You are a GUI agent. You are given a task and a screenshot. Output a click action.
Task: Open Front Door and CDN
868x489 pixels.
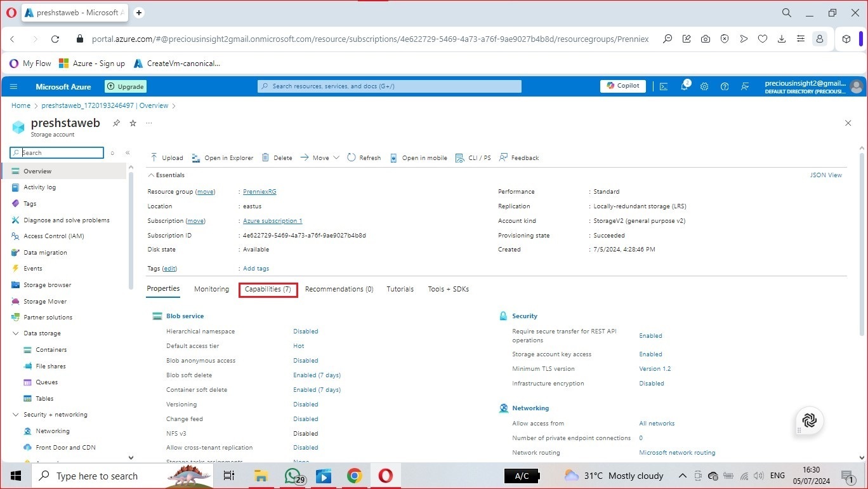64,448
